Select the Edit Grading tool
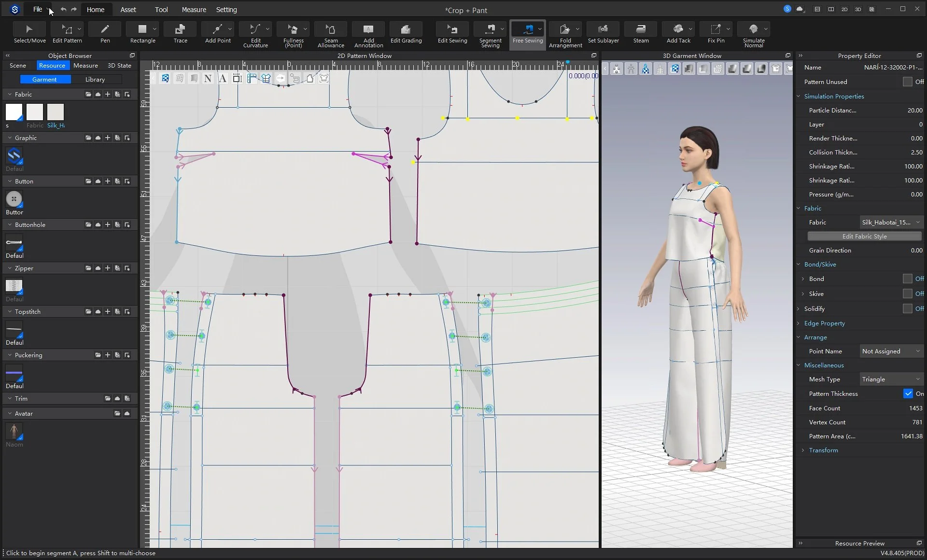The width and height of the screenshot is (927, 560). (x=406, y=33)
